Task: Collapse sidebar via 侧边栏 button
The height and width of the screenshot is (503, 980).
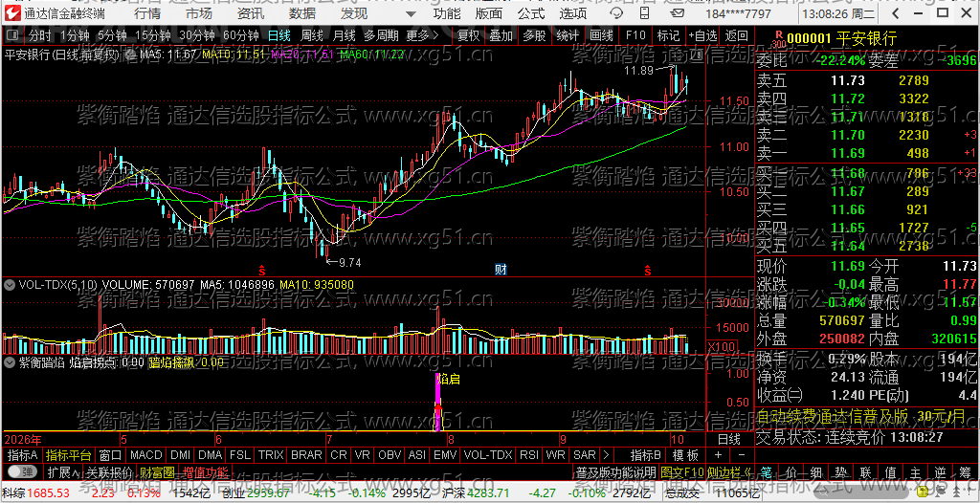Action: click(730, 471)
